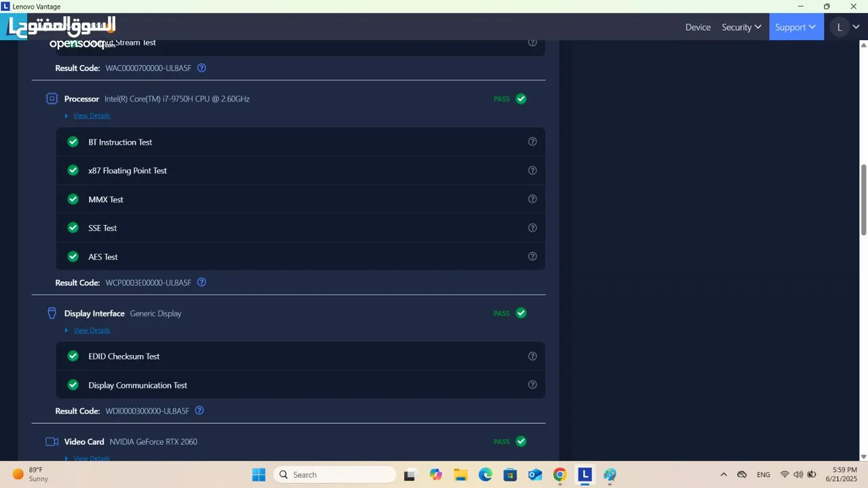Open File Explorer from taskbar

click(460, 474)
